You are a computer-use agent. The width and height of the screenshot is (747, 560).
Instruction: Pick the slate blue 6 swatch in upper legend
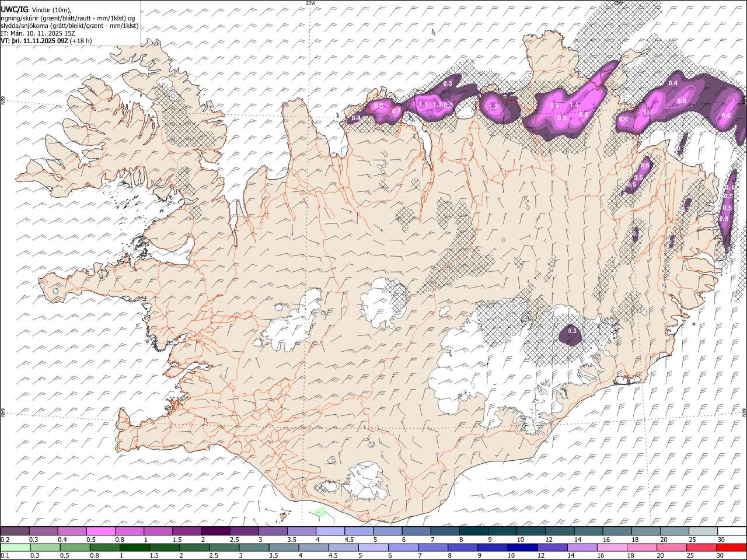416,531
